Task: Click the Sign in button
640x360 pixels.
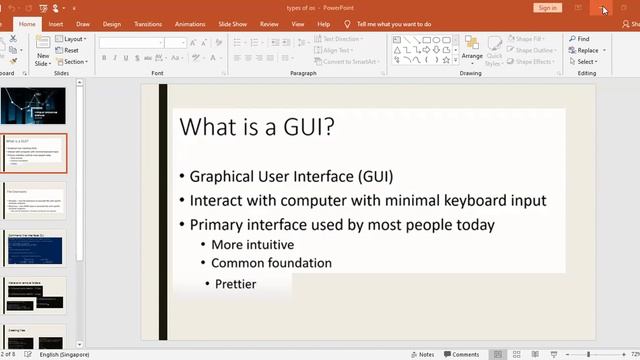Action: [547, 8]
